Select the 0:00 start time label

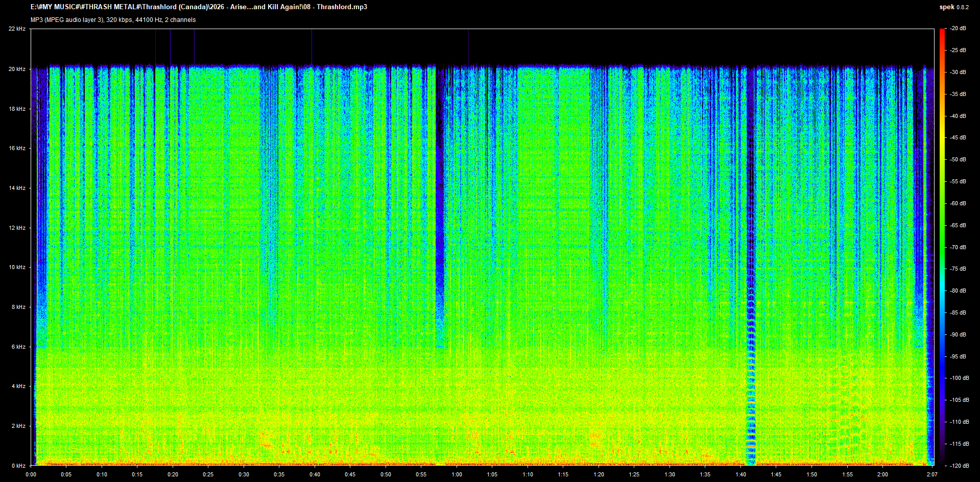point(31,474)
